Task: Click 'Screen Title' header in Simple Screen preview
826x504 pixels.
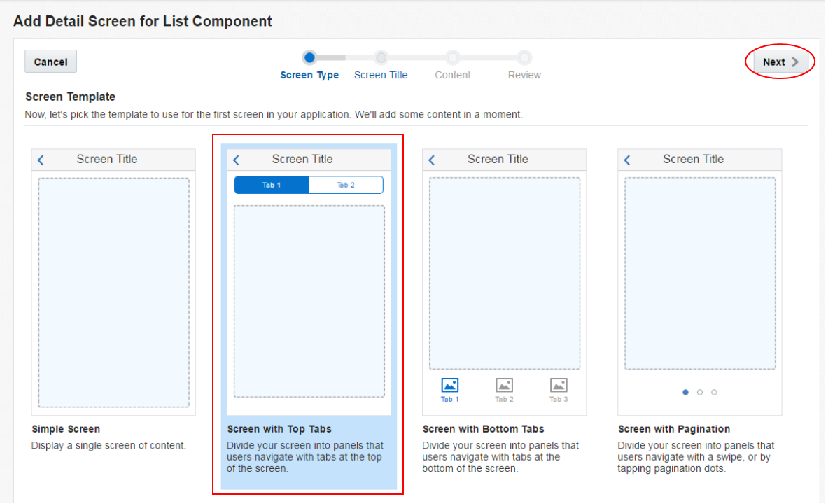Action: pyautogui.click(x=107, y=159)
